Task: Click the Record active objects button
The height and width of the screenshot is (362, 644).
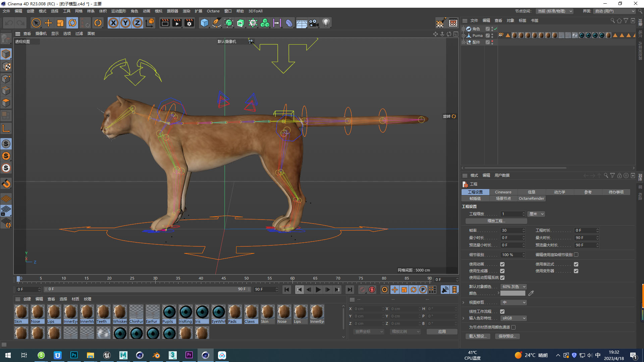Action: click(x=362, y=290)
